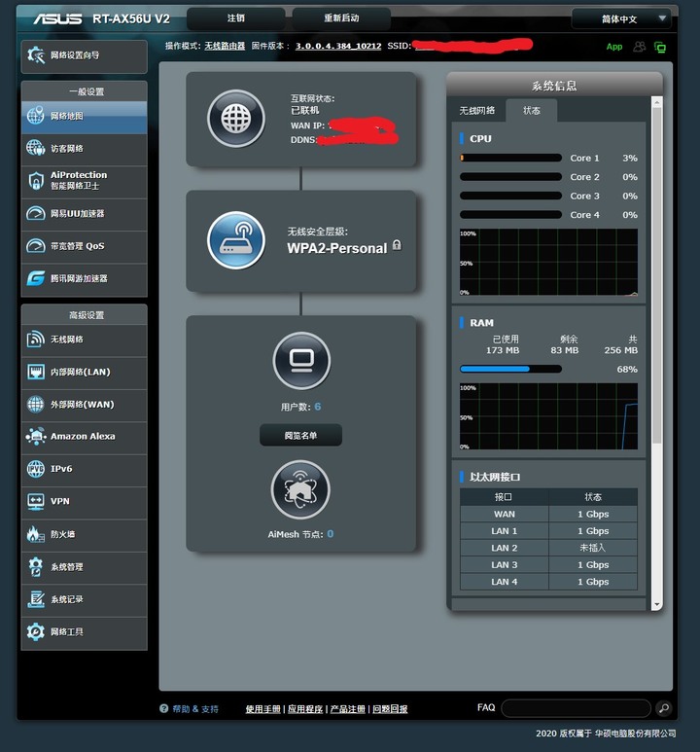The image size is (700, 752).
Task: Switch to the 状态 tab
Action: pos(531,111)
